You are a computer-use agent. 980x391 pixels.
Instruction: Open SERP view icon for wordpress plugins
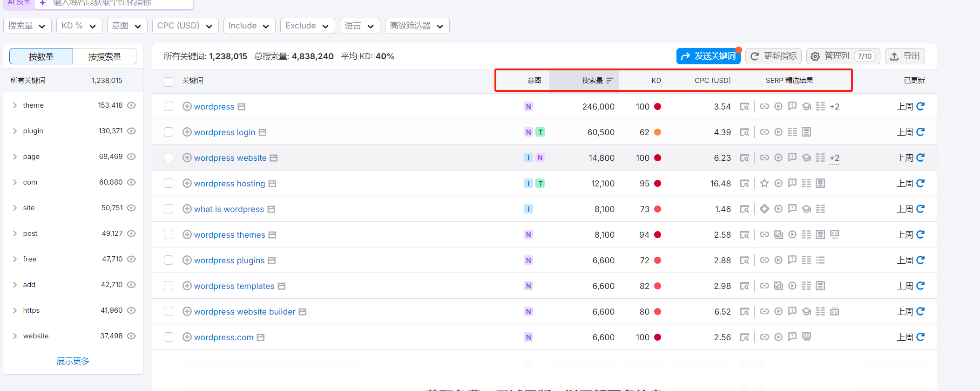744,261
